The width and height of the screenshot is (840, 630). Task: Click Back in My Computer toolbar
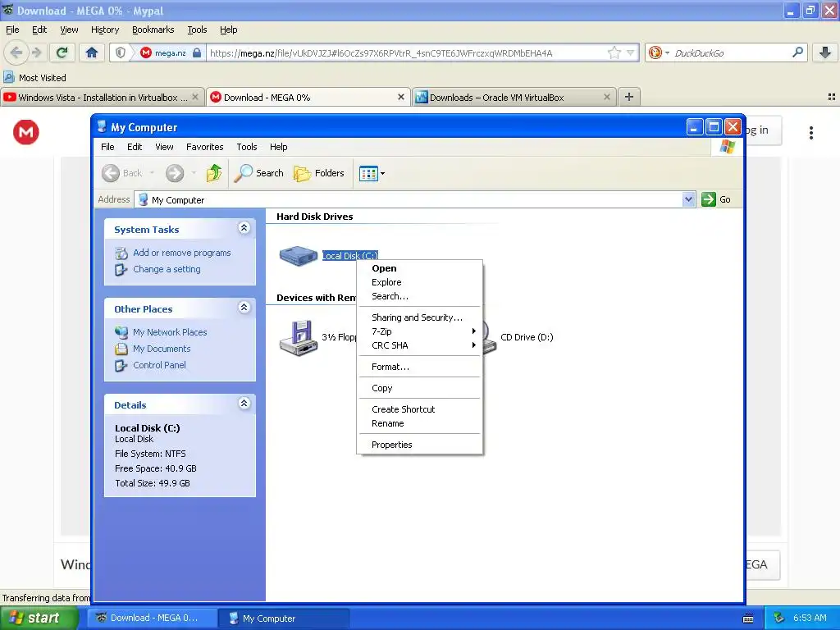[x=123, y=173]
